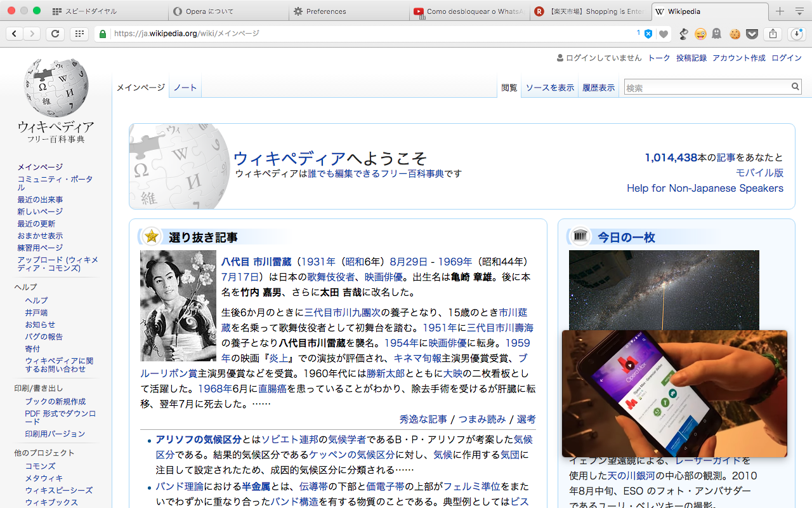
Task: Open 新しいページ in the sidebar
Action: [40, 211]
